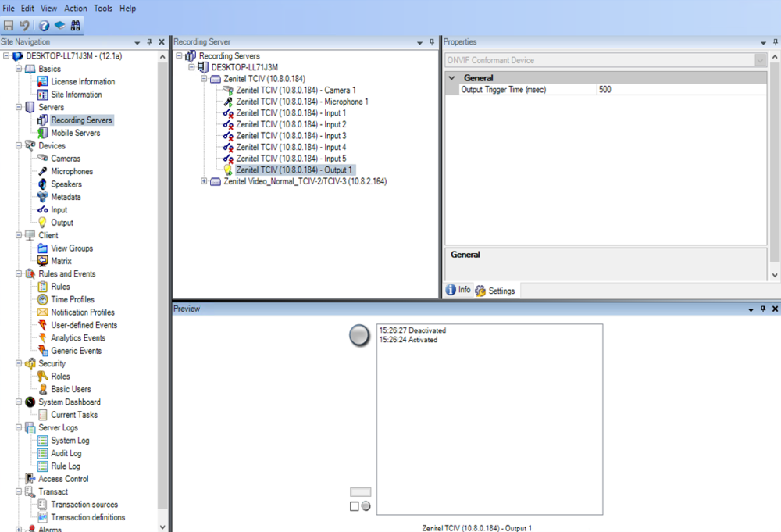Select Mobile Servers in the navigation tree
This screenshot has height=532, width=781.
click(75, 133)
